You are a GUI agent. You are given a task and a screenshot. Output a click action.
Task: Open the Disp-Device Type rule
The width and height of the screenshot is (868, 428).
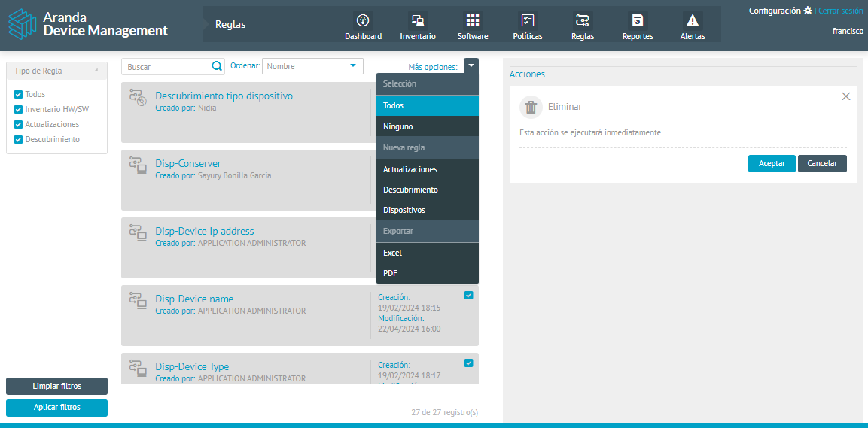192,366
